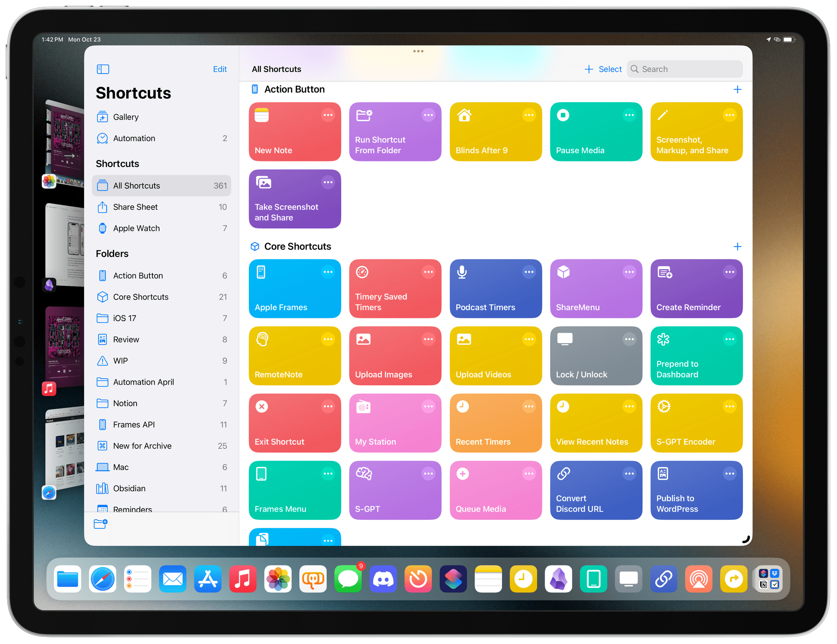Select All Shortcuts list item
Image resolution: width=837 pixels, height=644 pixels.
pyautogui.click(x=161, y=186)
